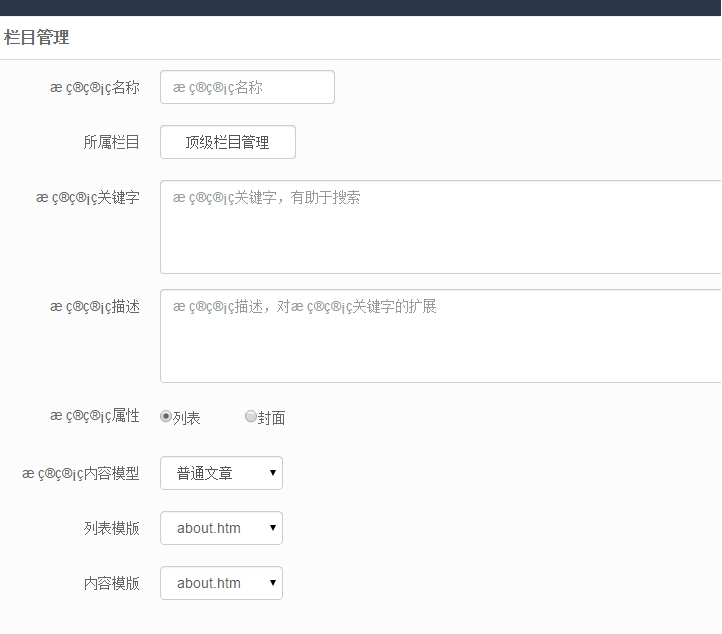
Task: Click the label ending in 内容模型
Action: tap(81, 473)
